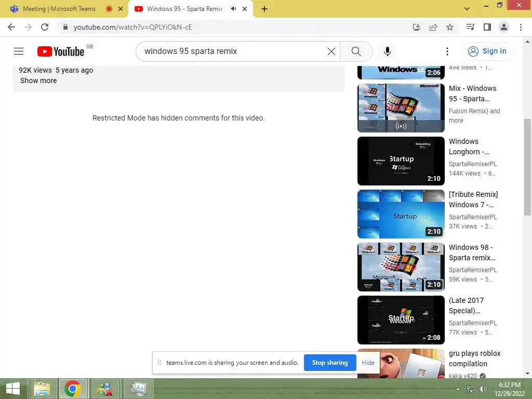532x399 pixels.
Task: Click the browser forward arrow
Action: [x=28, y=27]
